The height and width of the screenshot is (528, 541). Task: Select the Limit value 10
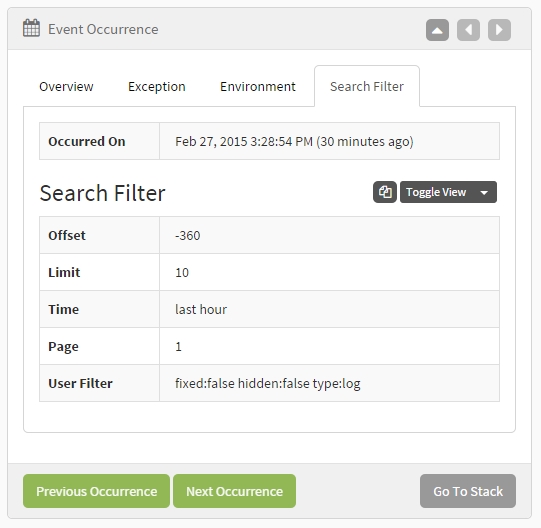click(182, 272)
